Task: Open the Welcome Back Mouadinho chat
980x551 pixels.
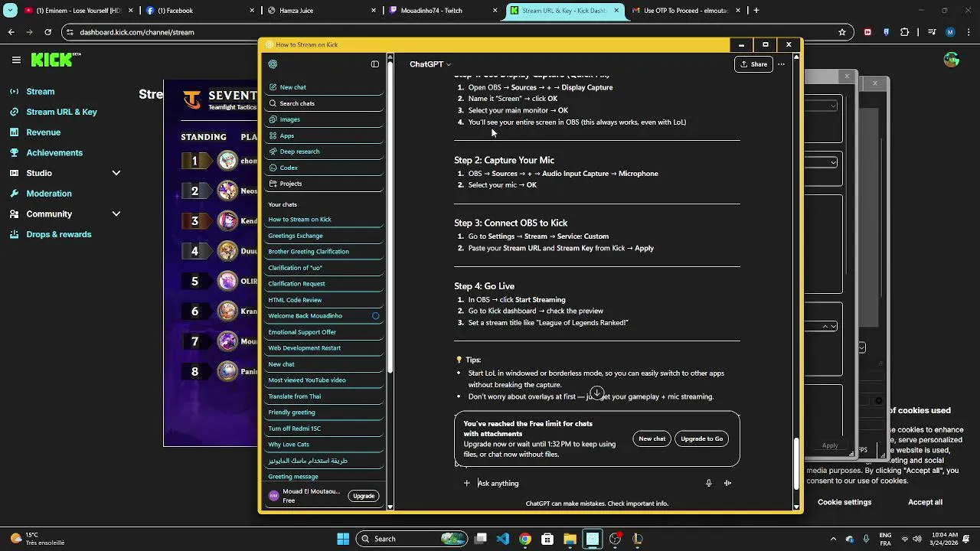Action: (325, 316)
